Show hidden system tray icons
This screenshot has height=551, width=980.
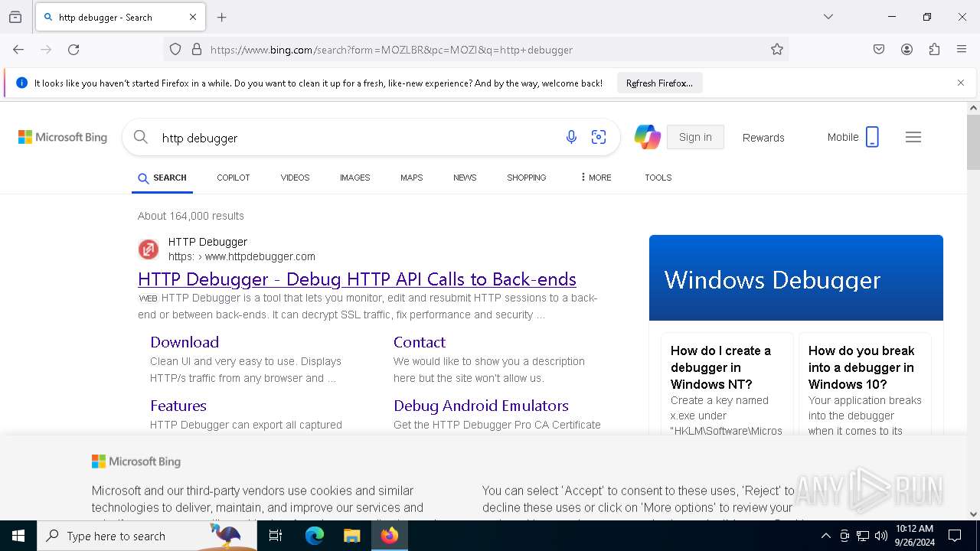[825, 536]
